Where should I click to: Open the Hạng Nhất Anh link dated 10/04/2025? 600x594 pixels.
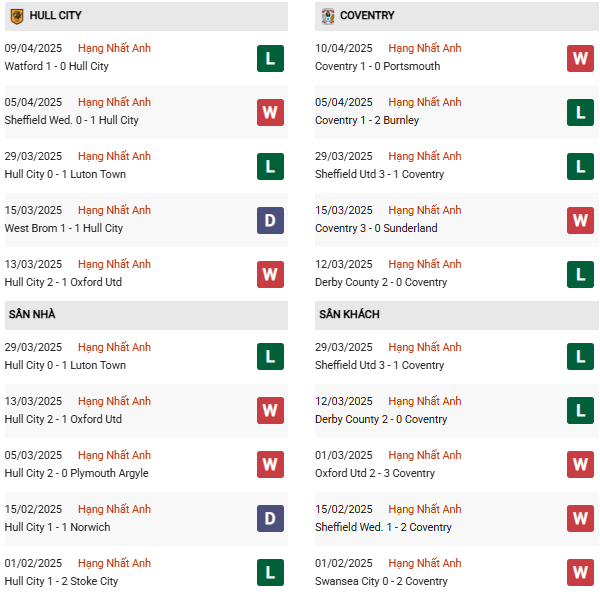425,48
